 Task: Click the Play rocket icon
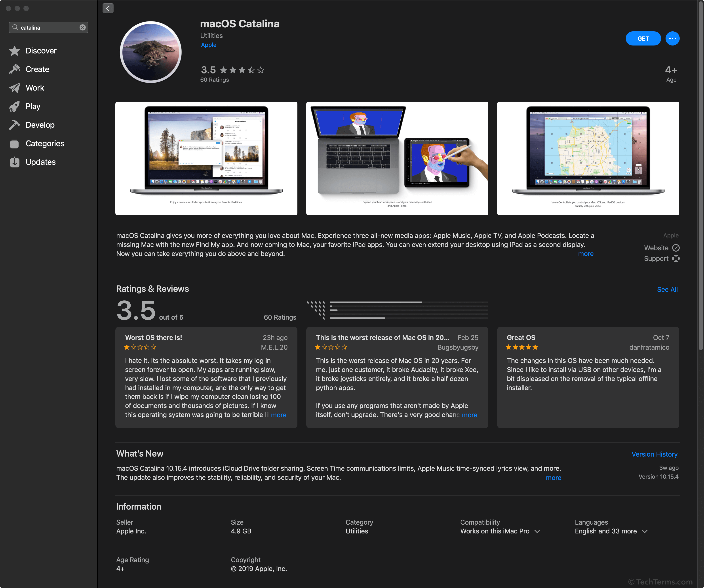[15, 106]
